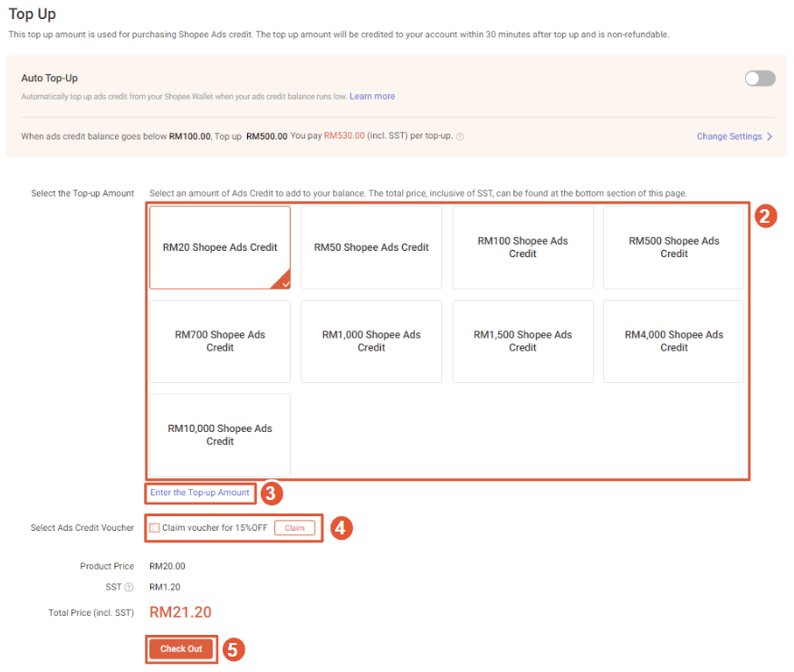Choose the RM1,000 Shopee Ads Credit tile
The image size is (794, 672).
pos(370,341)
